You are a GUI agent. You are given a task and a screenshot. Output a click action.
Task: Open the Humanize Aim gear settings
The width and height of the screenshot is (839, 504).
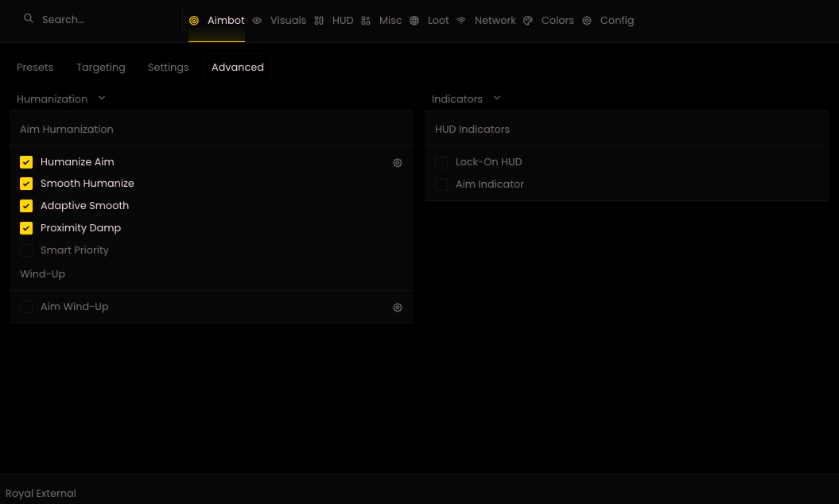(x=398, y=163)
